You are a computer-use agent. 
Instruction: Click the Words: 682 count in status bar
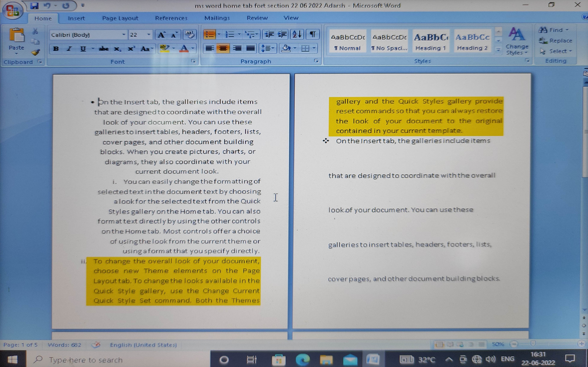[64, 345]
